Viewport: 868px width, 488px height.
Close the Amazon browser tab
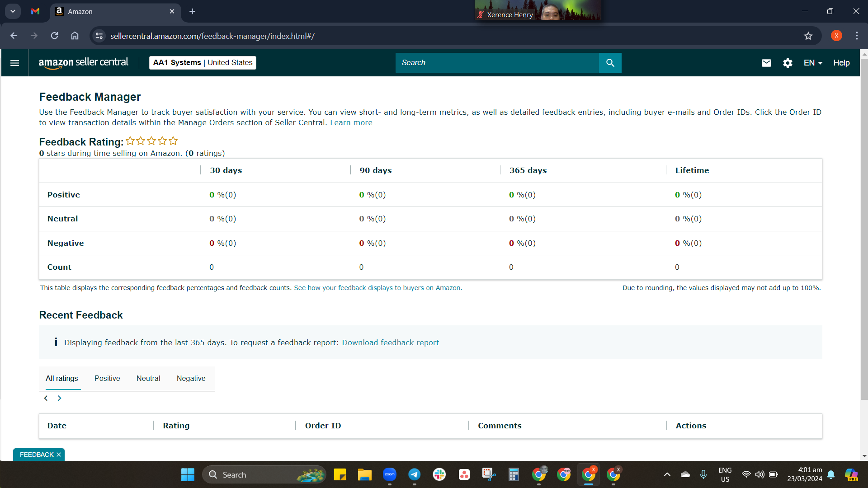[x=172, y=11]
